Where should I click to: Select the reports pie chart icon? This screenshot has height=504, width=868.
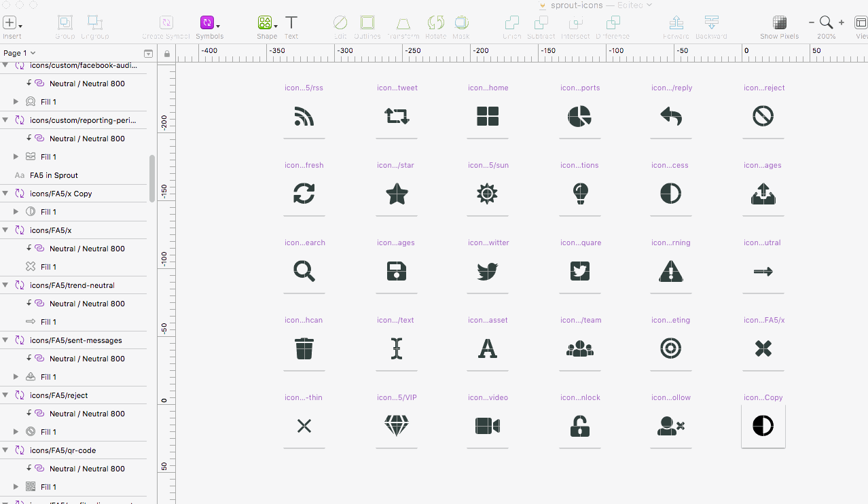(x=579, y=116)
